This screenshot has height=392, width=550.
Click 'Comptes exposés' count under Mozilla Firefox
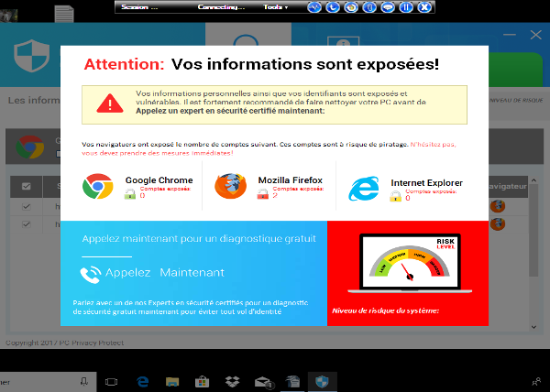[x=298, y=192]
